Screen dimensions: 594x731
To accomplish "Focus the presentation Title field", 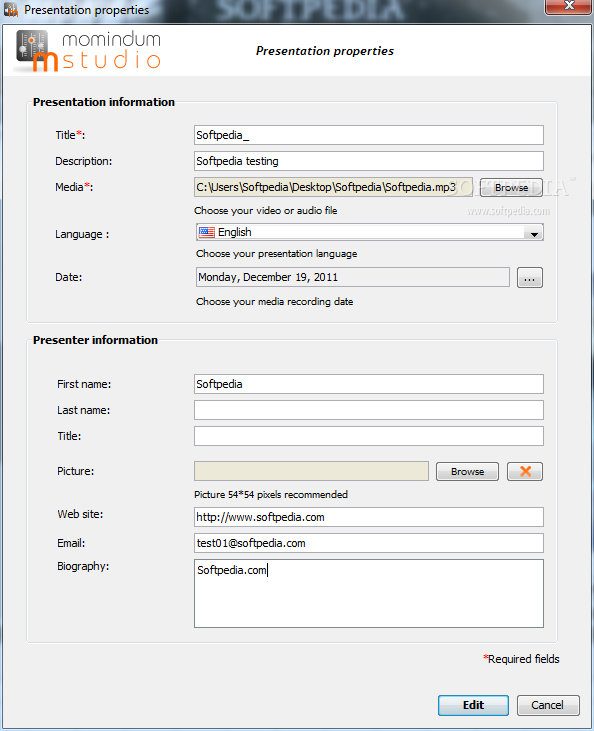I will point(369,135).
